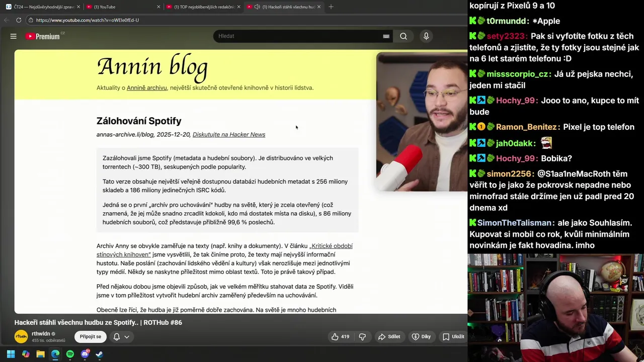Screen dimensions: 644x362
Task: Open the Windows Start menu
Action: 11,354
